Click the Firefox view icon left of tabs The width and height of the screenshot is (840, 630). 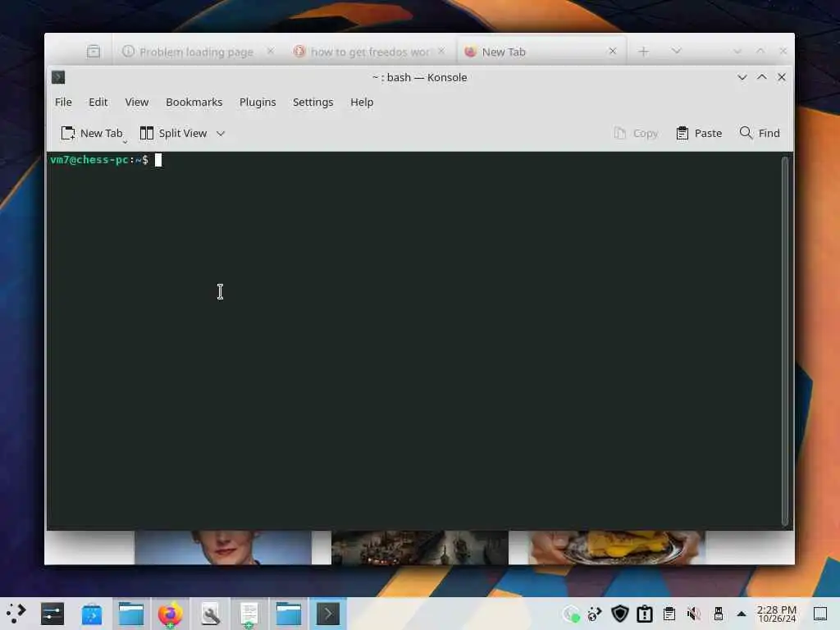click(x=94, y=52)
